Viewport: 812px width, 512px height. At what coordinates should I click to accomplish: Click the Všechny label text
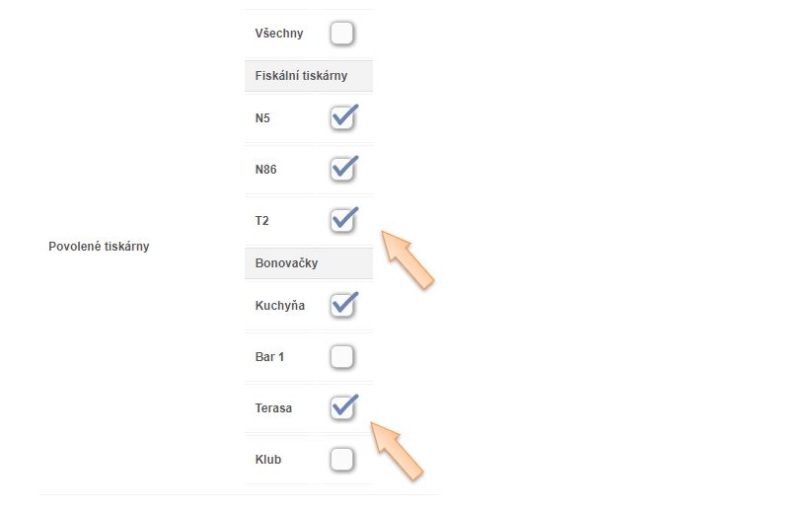[x=279, y=34]
